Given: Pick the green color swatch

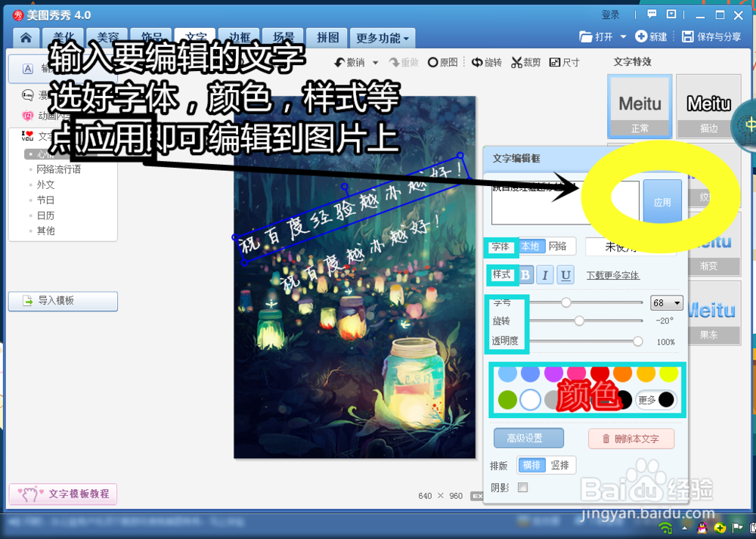Looking at the screenshot, I should click(507, 400).
